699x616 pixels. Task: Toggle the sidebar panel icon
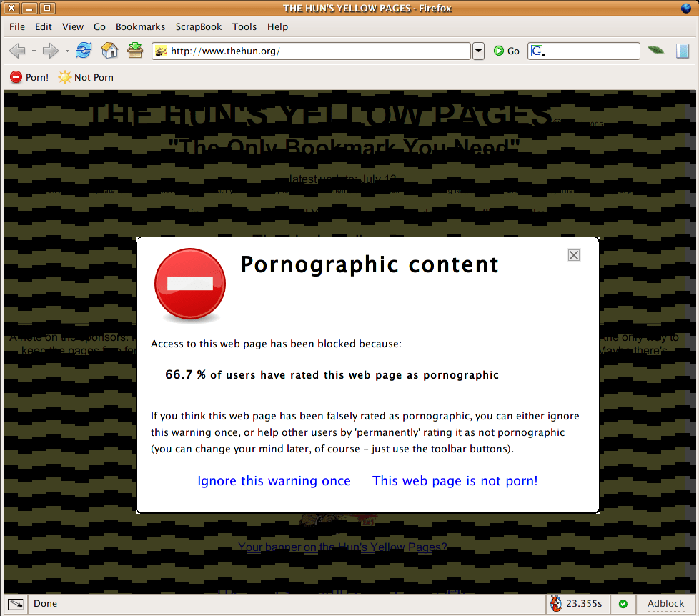pyautogui.click(x=683, y=51)
